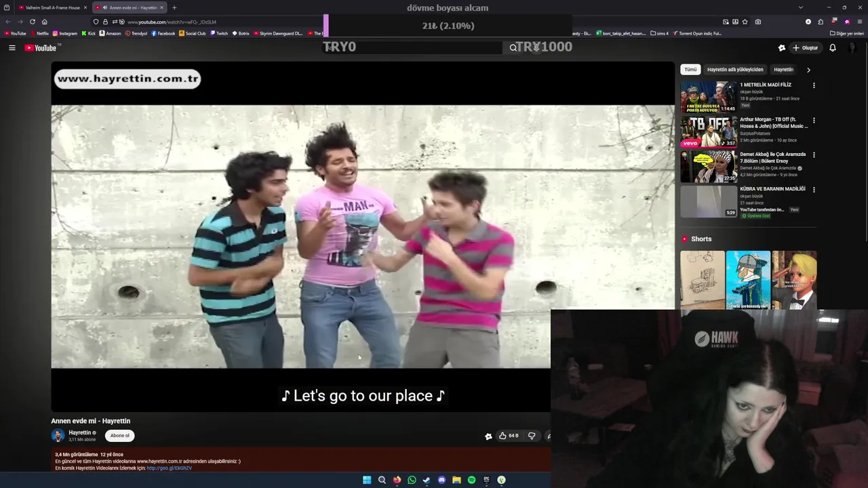Open Steam from the taskbar
The height and width of the screenshot is (488, 868).
click(x=427, y=480)
